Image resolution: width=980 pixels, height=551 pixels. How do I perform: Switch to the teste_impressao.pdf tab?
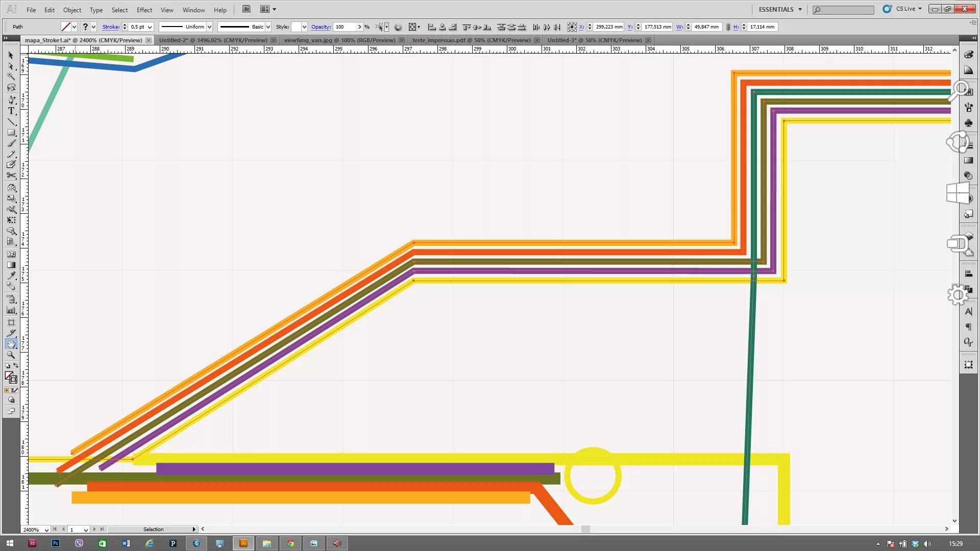click(x=471, y=40)
